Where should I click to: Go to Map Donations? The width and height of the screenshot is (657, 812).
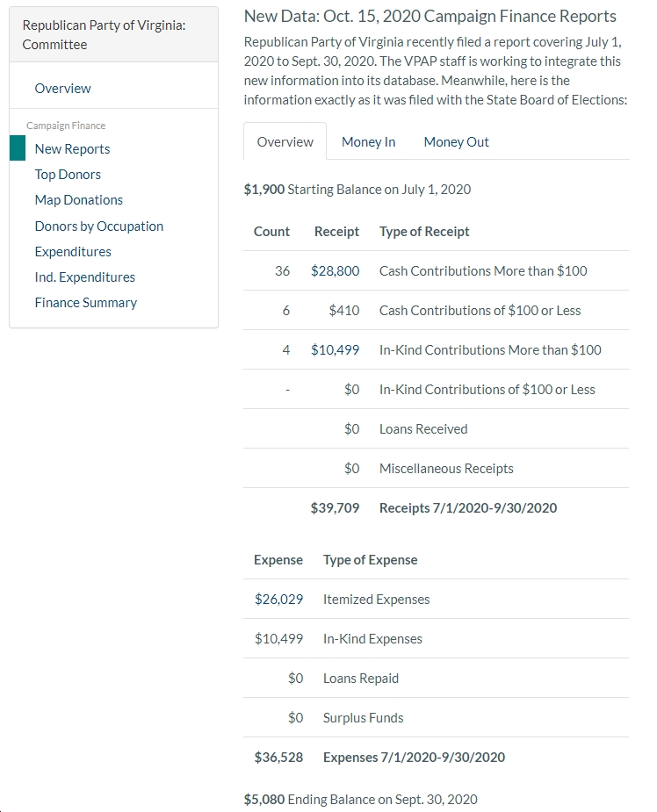point(78,200)
